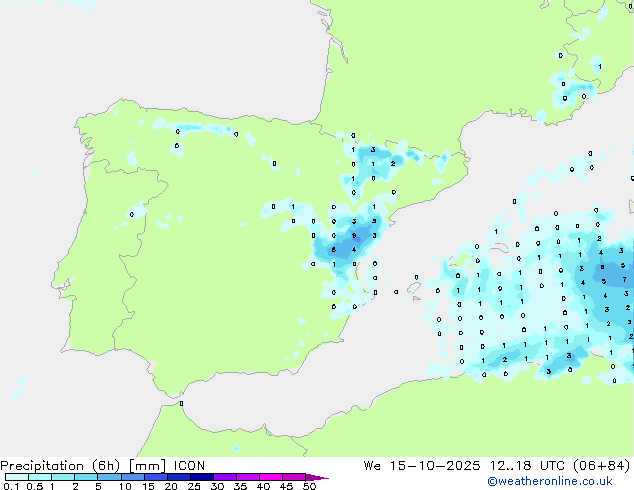634x490 pixels.
Task: Click legend value label "30"
Action: click(217, 486)
